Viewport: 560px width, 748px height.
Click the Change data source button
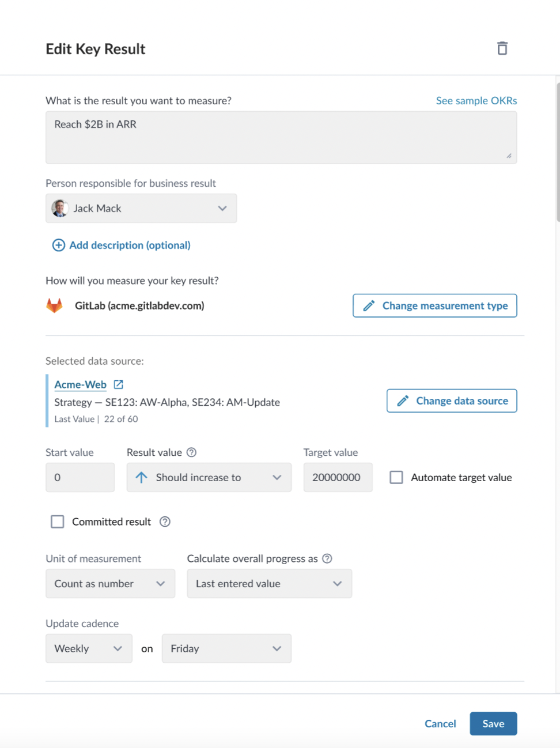pyautogui.click(x=452, y=401)
